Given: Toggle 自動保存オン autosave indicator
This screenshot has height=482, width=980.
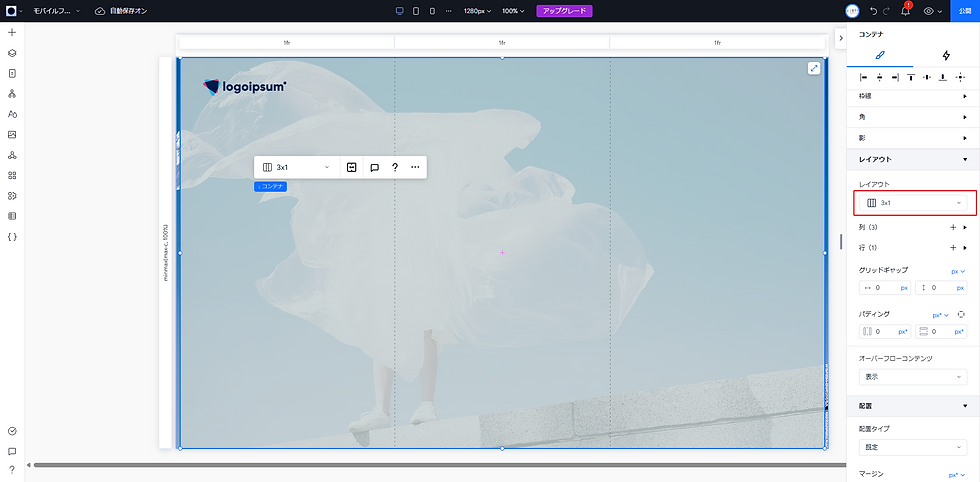Looking at the screenshot, I should [x=121, y=11].
